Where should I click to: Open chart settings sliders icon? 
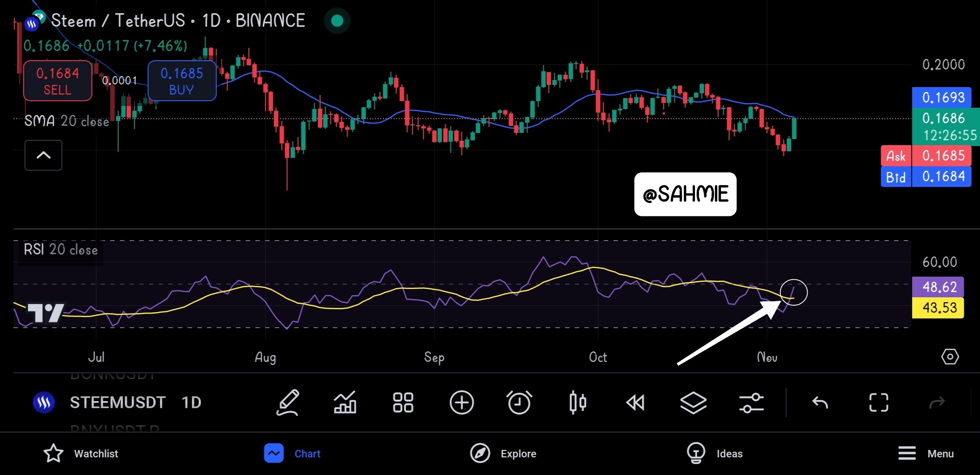pyautogui.click(x=751, y=402)
